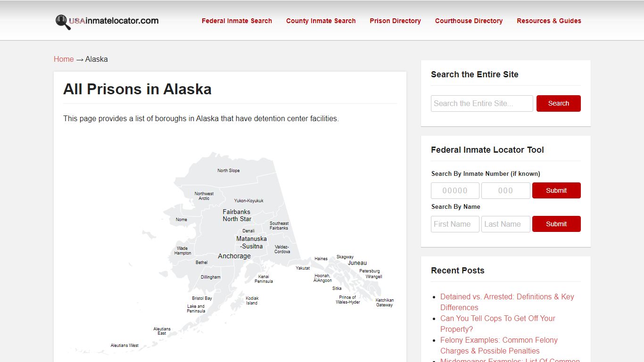The image size is (644, 362).
Task: Select Wrangell on the map
Action: [x=374, y=277]
